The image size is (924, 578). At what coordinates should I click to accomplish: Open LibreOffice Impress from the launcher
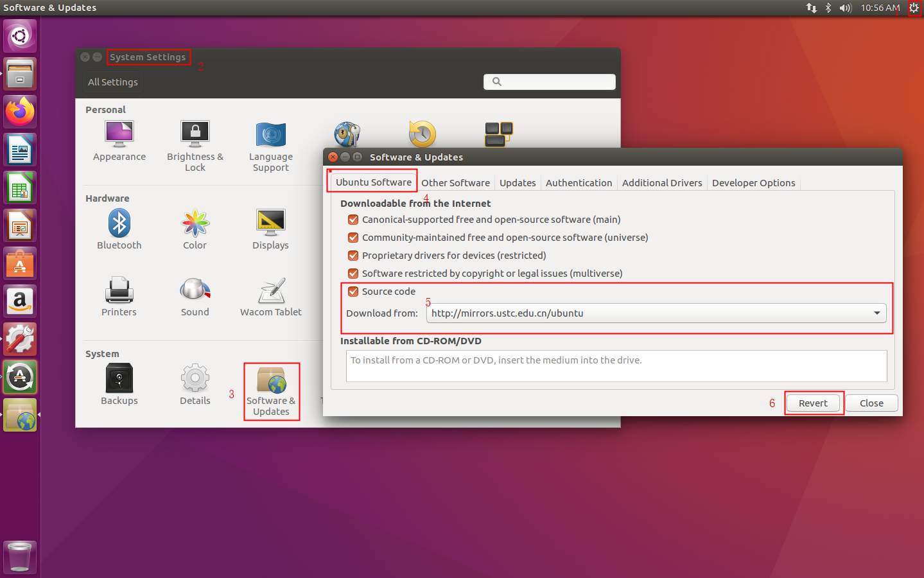[20, 225]
